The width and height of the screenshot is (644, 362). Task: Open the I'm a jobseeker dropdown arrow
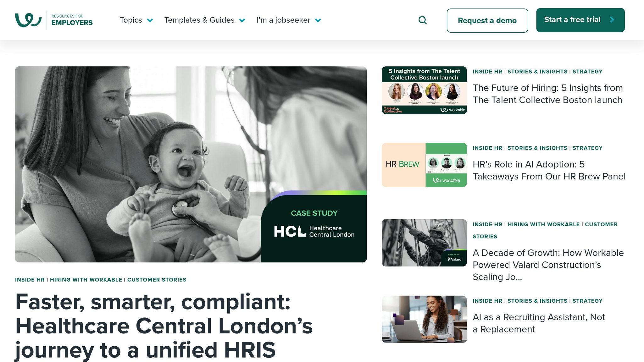(318, 20)
